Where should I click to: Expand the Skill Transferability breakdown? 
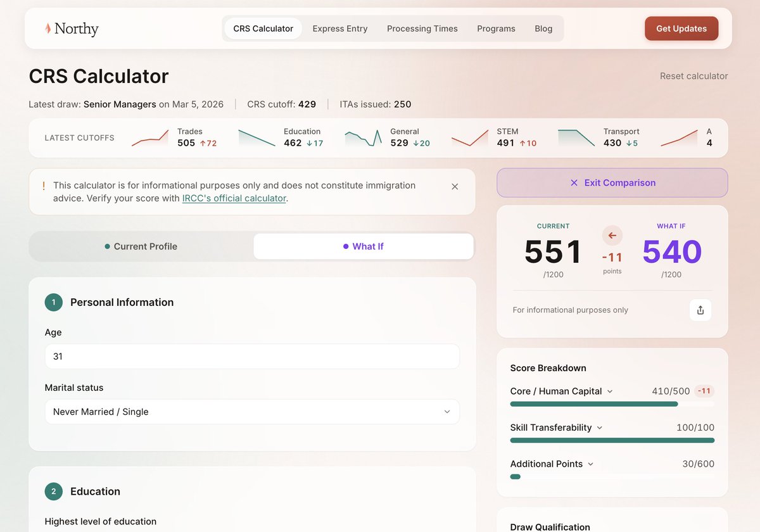557,427
